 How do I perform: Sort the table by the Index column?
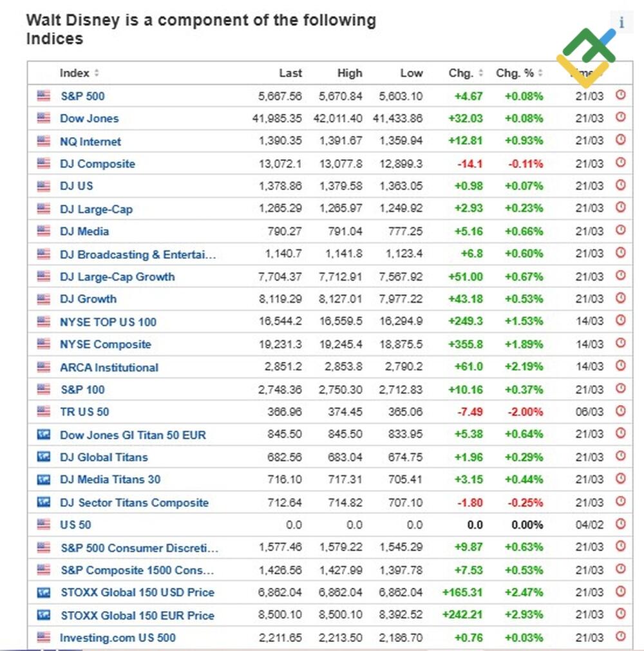coord(79,73)
